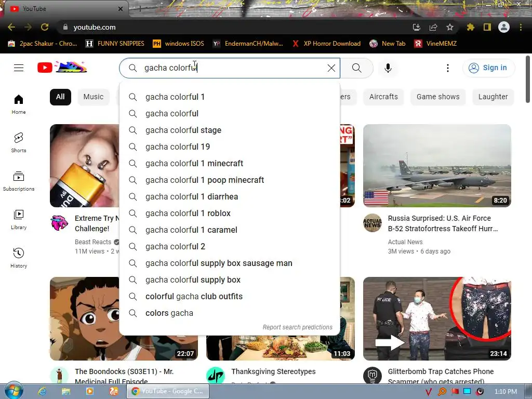Toggle Chrome side panel icon

tap(487, 27)
